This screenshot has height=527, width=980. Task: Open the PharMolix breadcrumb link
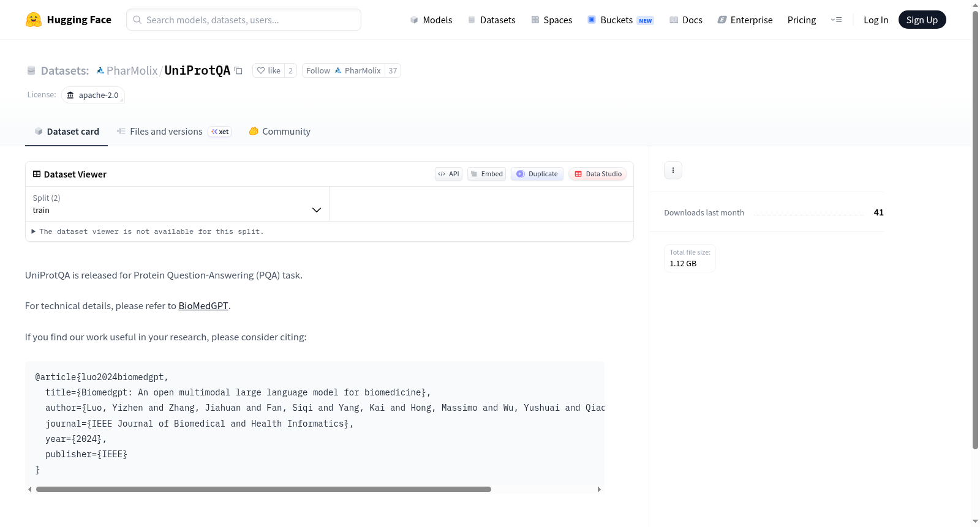pos(132,70)
